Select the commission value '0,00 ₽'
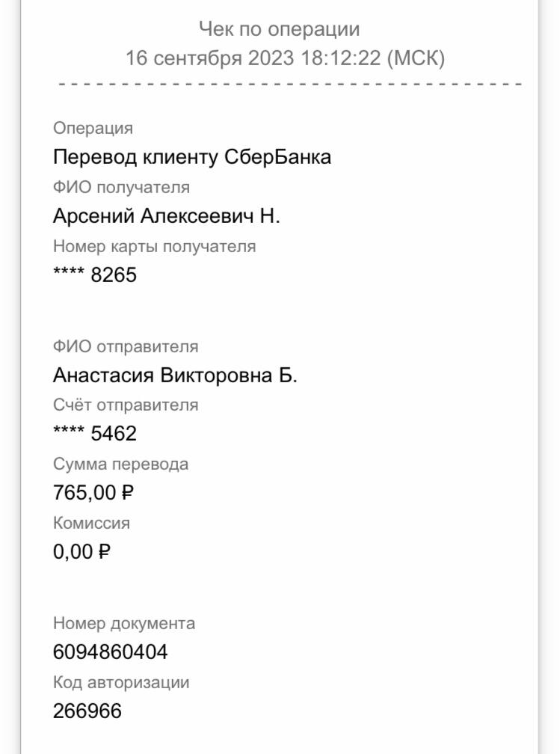The height and width of the screenshot is (754, 560). coord(81,552)
